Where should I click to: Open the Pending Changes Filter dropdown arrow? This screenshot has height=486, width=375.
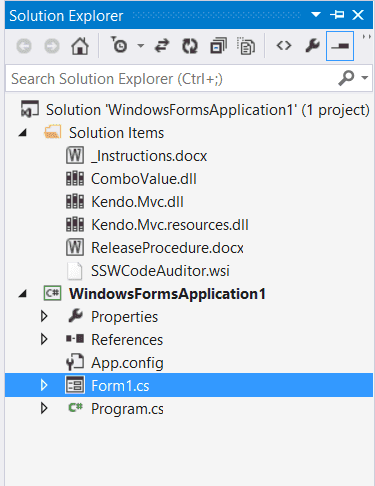pos(141,45)
